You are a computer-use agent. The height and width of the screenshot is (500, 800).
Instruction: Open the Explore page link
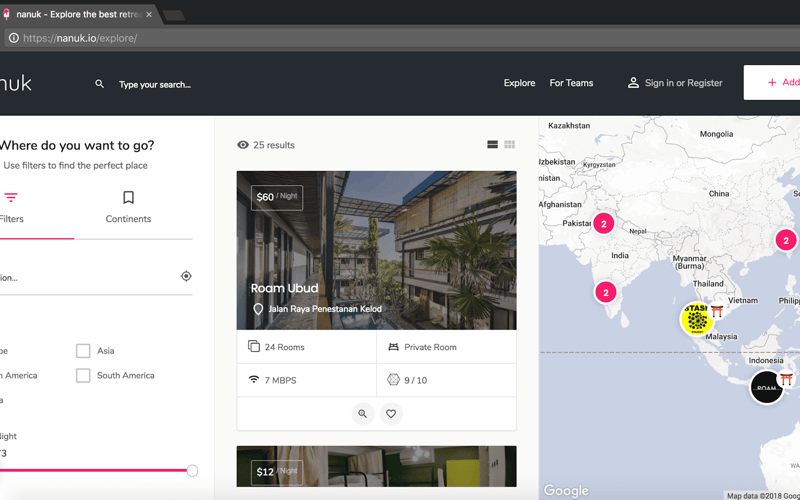[519, 83]
